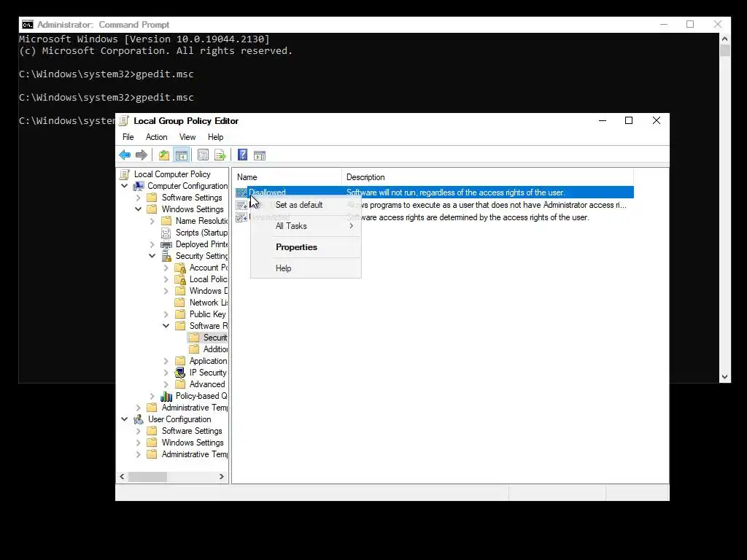Image resolution: width=747 pixels, height=560 pixels.
Task: Click Group Policy Editor title bar icon
Action: coord(124,121)
